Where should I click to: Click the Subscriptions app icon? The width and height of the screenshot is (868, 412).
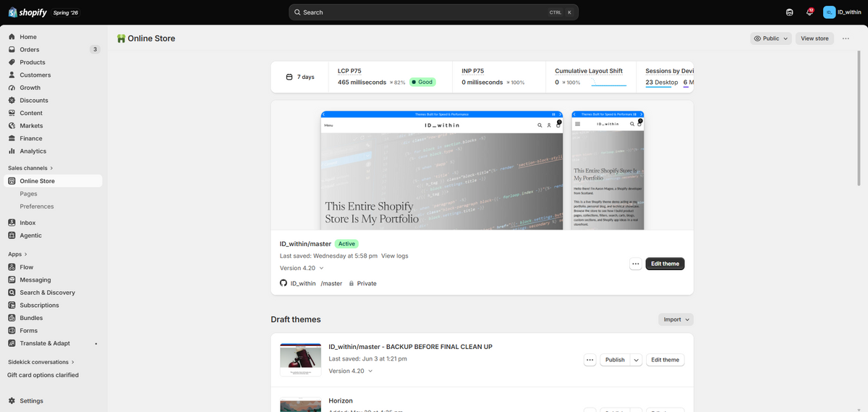tap(12, 305)
